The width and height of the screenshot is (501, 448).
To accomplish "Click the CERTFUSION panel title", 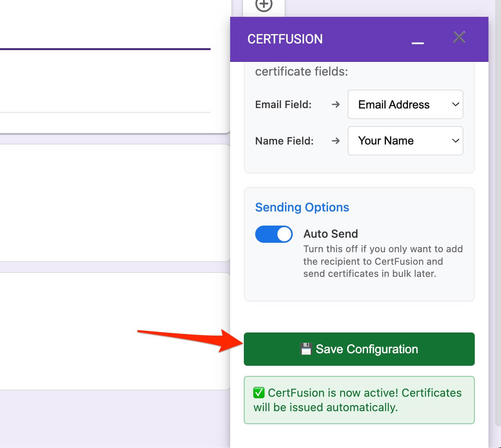I will coord(285,39).
